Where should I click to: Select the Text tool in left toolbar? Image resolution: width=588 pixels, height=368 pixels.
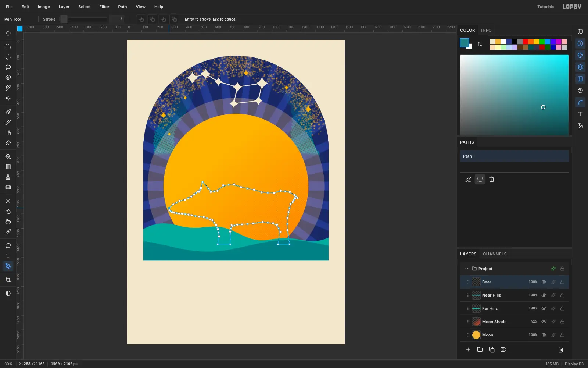pos(8,256)
